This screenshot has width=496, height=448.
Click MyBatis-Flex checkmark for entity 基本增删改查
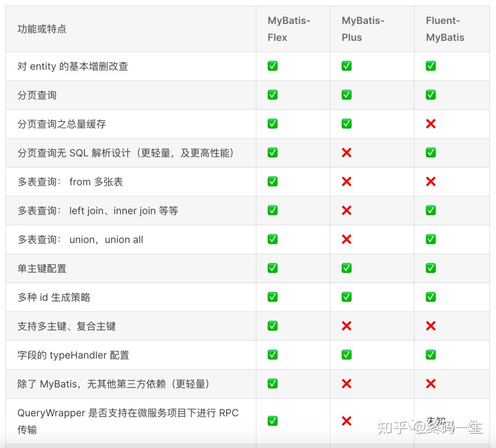click(x=272, y=66)
